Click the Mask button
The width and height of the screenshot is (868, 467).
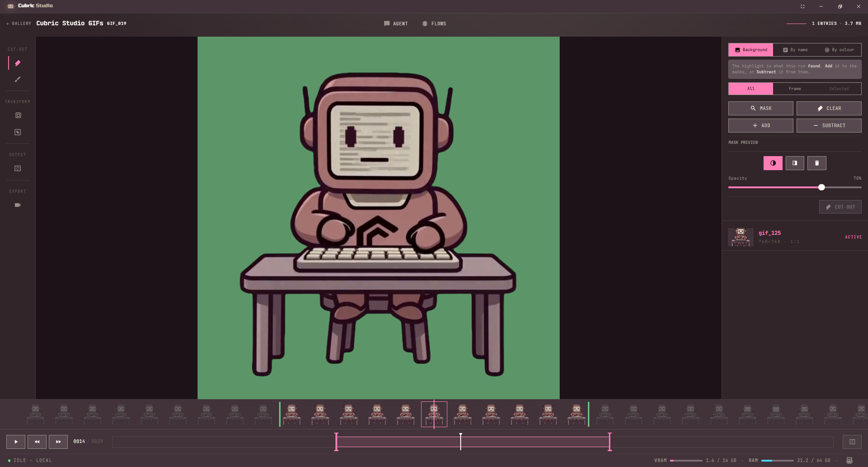click(760, 108)
